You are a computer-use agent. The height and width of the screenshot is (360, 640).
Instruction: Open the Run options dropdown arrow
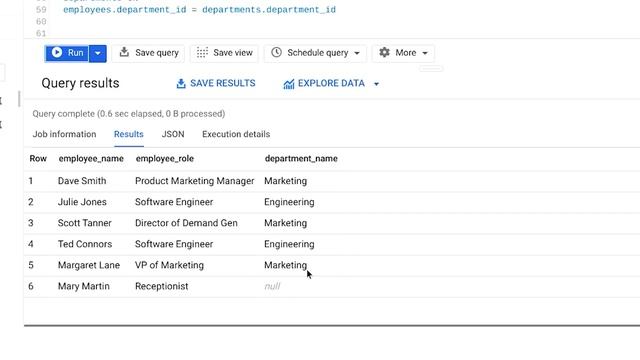pos(98,53)
